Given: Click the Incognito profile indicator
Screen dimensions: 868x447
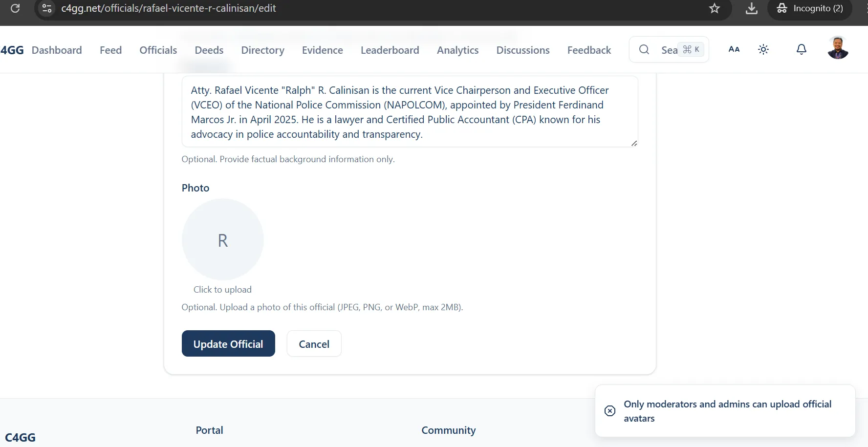Looking at the screenshot, I should pos(810,8).
